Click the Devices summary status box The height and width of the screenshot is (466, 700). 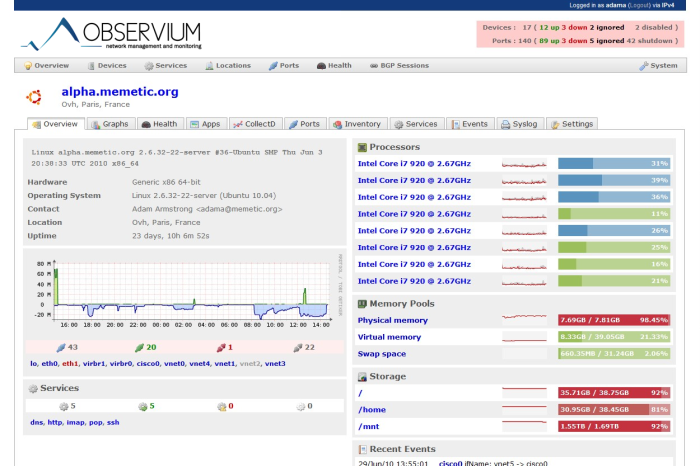580,34
